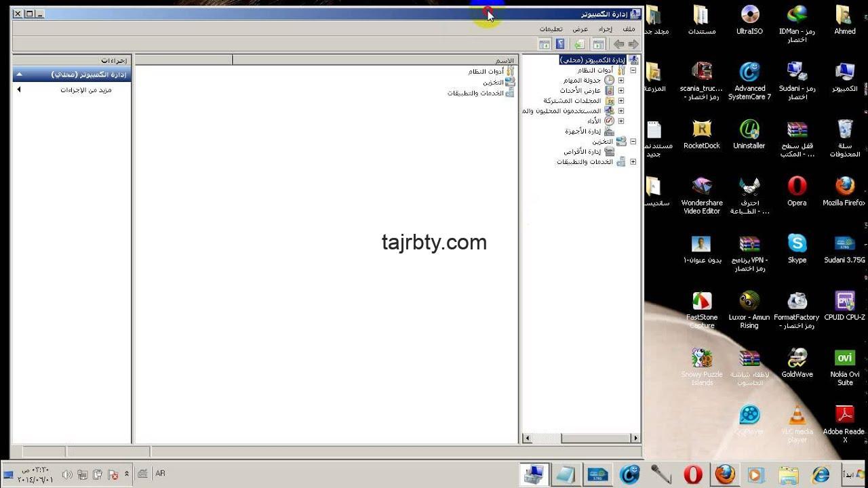Open Disk Management (إدارة الأقراص) in the tree
Screen dimensions: 868x488
[582, 152]
